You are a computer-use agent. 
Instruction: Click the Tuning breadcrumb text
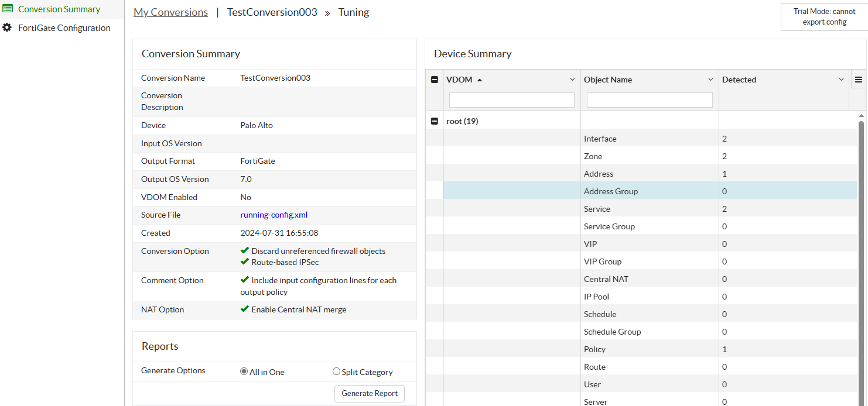point(354,12)
